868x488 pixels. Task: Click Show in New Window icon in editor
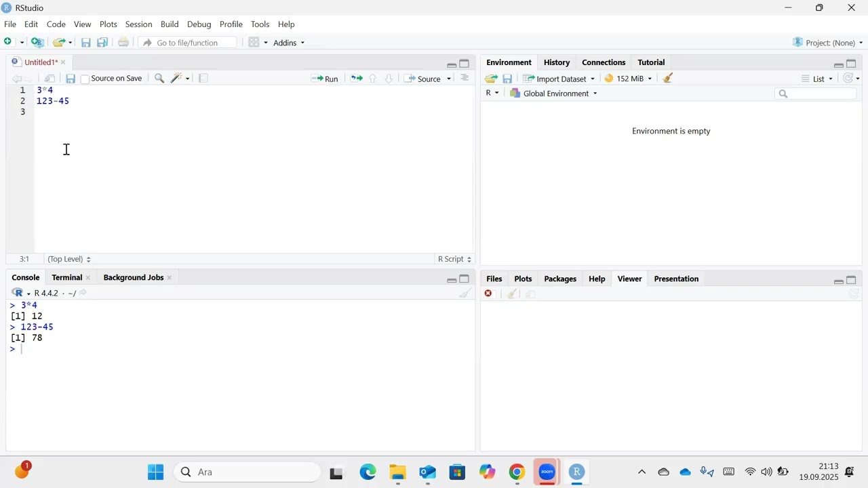(x=50, y=79)
